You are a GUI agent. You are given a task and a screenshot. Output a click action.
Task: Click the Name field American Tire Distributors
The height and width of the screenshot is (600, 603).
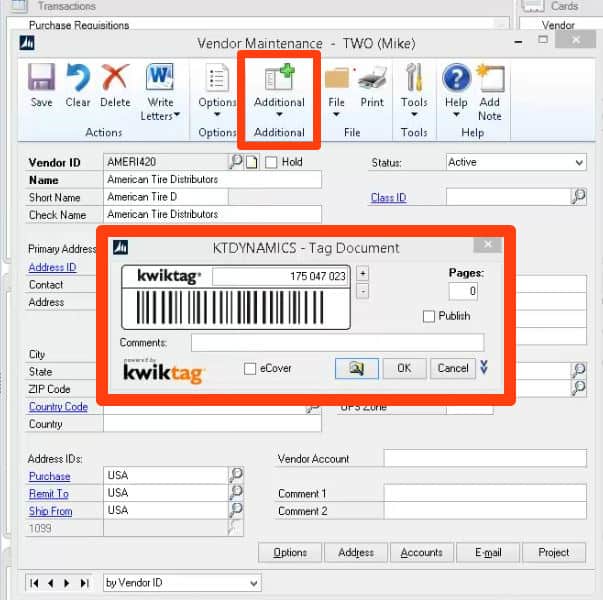pyautogui.click(x=212, y=179)
